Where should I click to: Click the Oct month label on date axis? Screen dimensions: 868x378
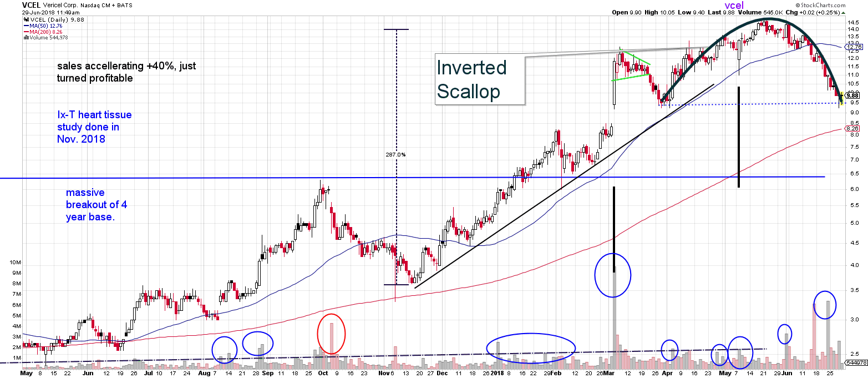323,374
